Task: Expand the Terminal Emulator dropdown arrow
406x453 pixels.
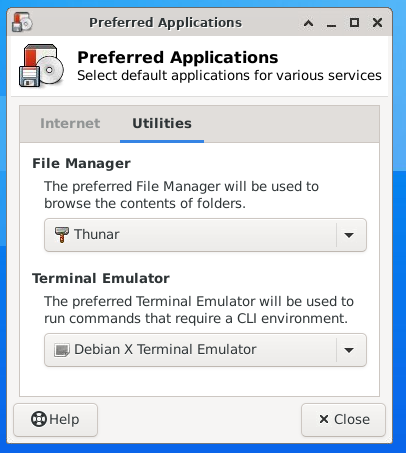Action: click(349, 350)
